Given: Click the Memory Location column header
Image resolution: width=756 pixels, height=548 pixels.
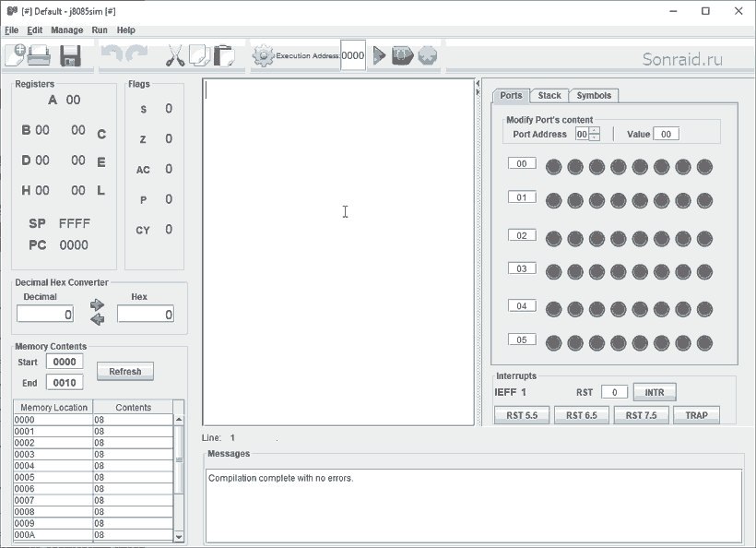Looking at the screenshot, I should point(53,407).
